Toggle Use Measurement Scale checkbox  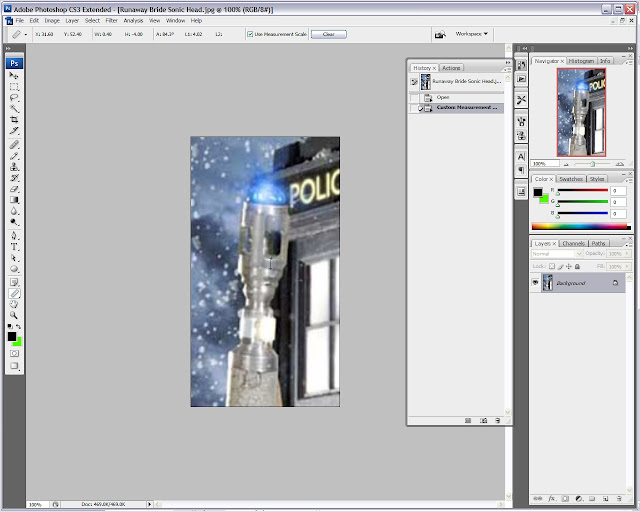coord(250,34)
